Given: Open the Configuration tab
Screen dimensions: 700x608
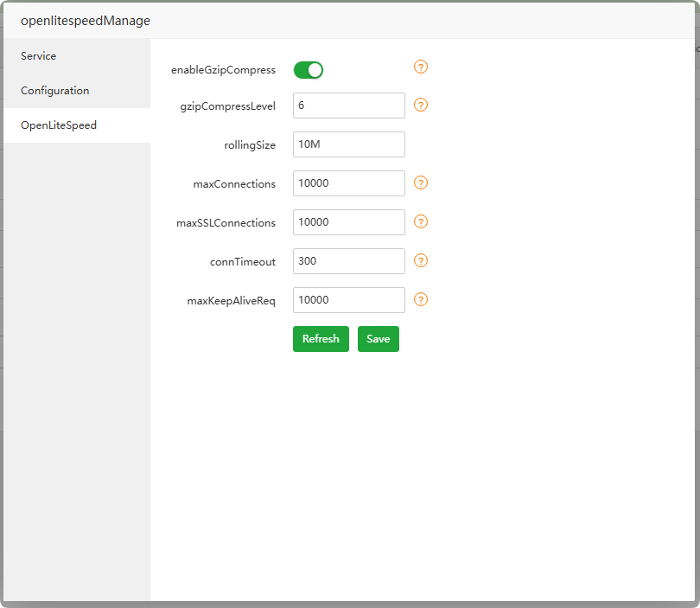Looking at the screenshot, I should [x=77, y=91].
